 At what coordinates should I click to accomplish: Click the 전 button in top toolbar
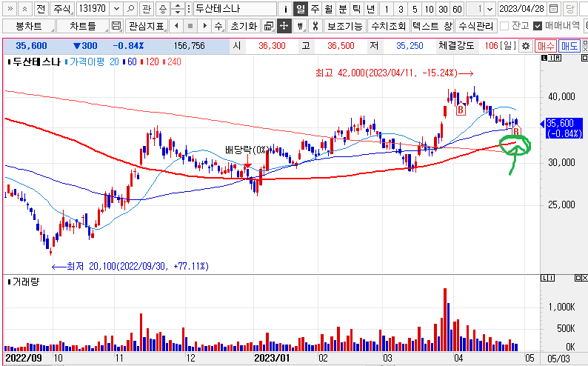coord(41,9)
